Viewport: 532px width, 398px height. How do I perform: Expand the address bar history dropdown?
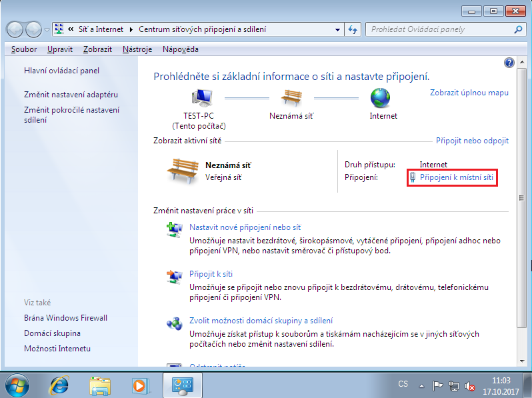coord(336,30)
